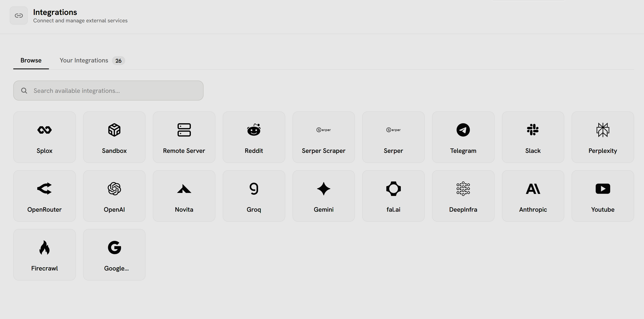The height and width of the screenshot is (319, 644).
Task: Open the Splox integration card
Action: (x=44, y=137)
